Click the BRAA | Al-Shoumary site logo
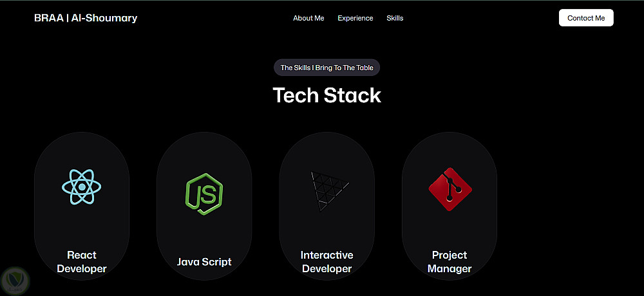Image resolution: width=644 pixels, height=296 pixels. pyautogui.click(x=86, y=18)
